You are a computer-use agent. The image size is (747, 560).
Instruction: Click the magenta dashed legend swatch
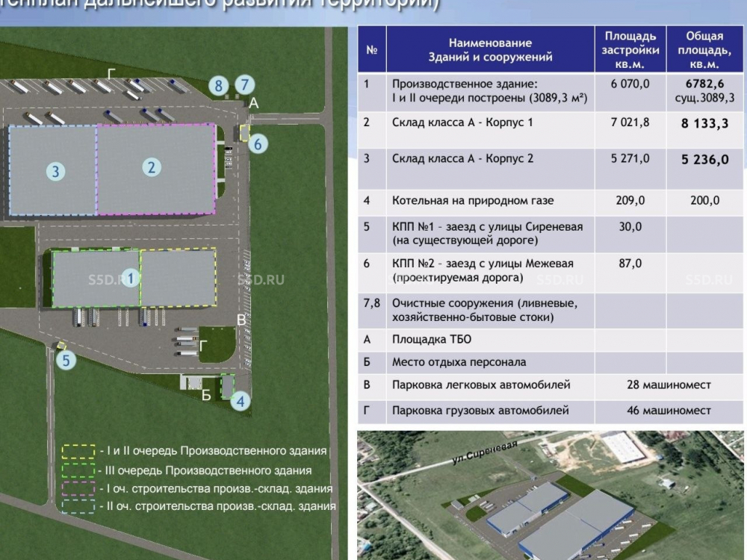(78, 488)
